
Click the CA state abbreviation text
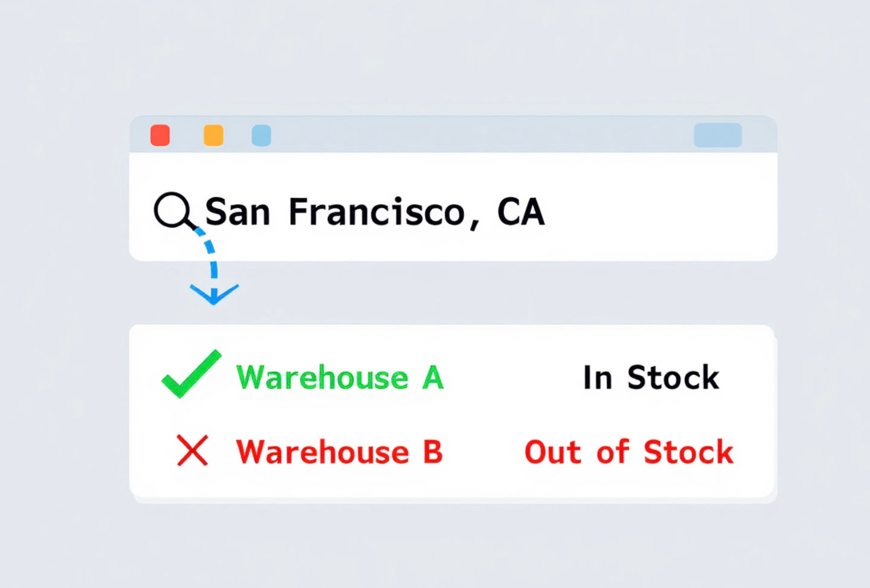coord(520,212)
